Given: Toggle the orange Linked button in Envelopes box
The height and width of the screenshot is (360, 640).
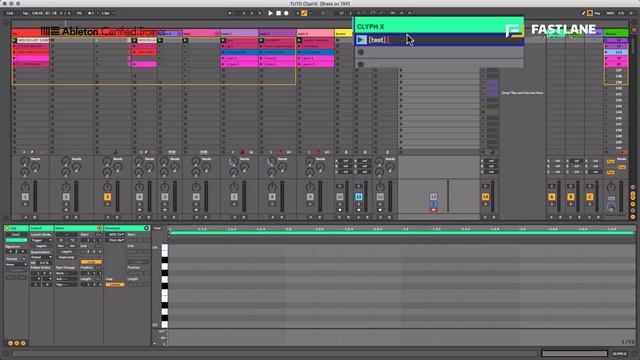Looking at the screenshot, I should point(115,284).
